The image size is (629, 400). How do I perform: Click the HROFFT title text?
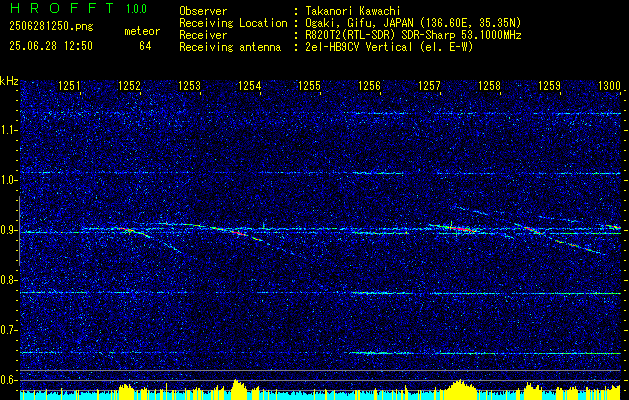pos(62,8)
